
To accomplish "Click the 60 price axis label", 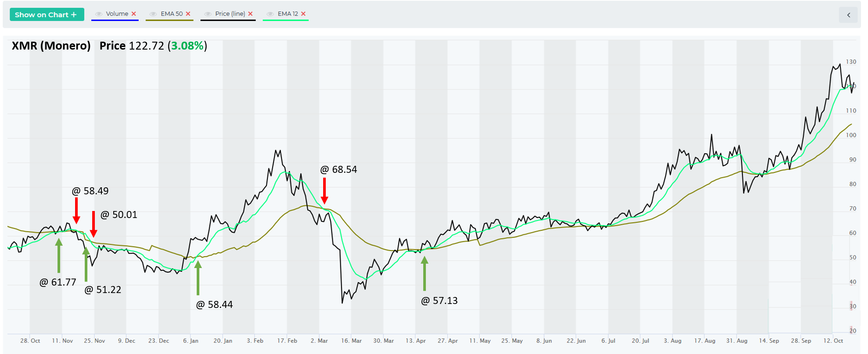I will click(853, 233).
